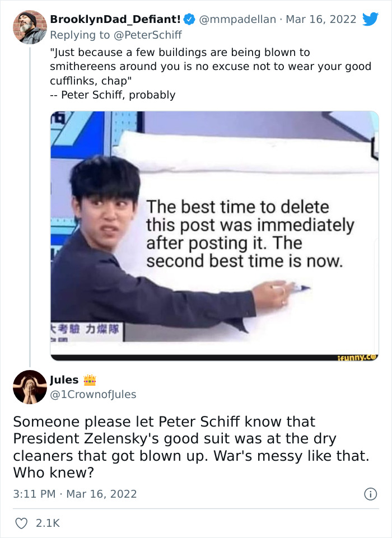Click the heart like icon
The height and width of the screenshot is (538, 392).
point(22,523)
